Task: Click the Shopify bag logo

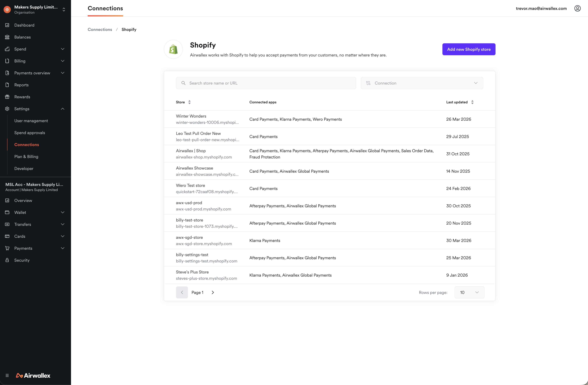Action: (173, 49)
